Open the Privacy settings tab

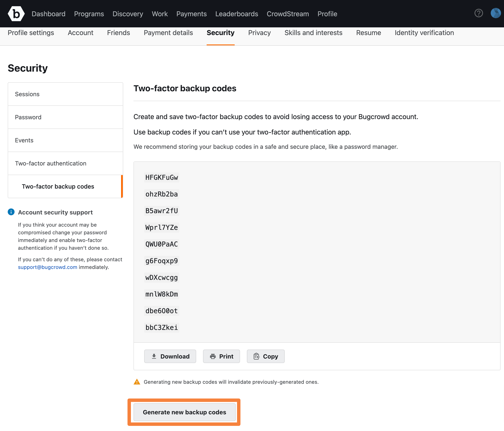coord(259,33)
